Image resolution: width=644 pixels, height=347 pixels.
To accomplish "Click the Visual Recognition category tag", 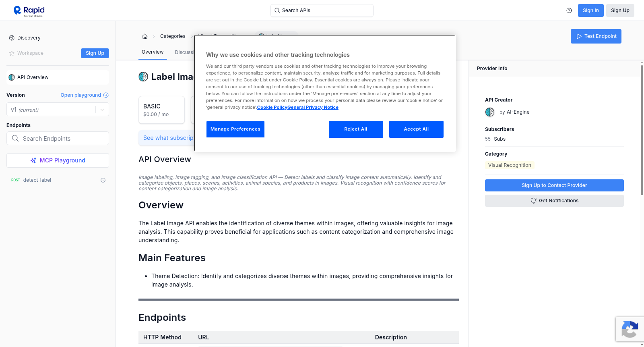I will coord(510,165).
